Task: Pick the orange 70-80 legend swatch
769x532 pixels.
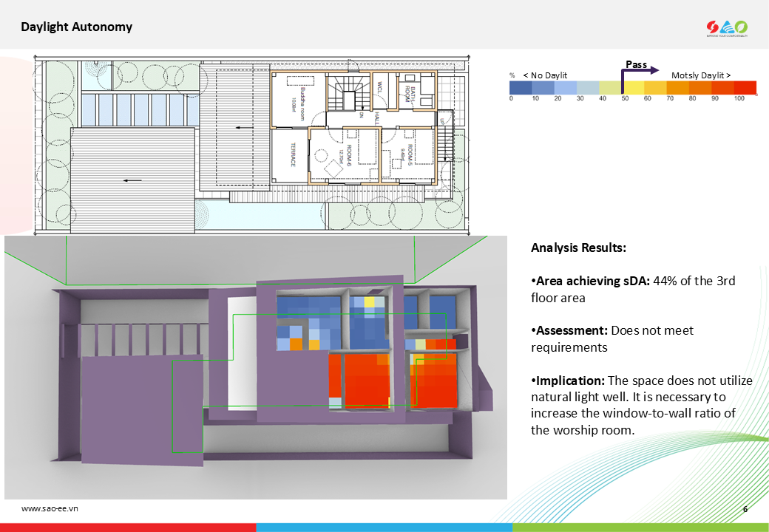Action: pyautogui.click(x=678, y=88)
